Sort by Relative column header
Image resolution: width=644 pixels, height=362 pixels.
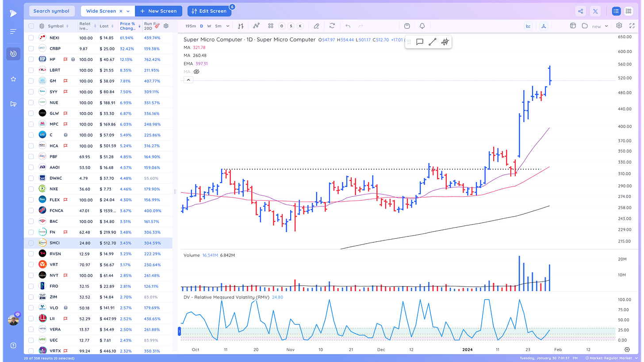click(87, 26)
